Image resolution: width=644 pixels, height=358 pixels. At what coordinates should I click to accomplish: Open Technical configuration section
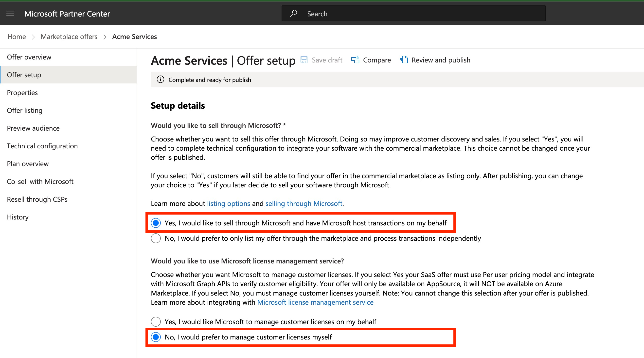coord(43,146)
